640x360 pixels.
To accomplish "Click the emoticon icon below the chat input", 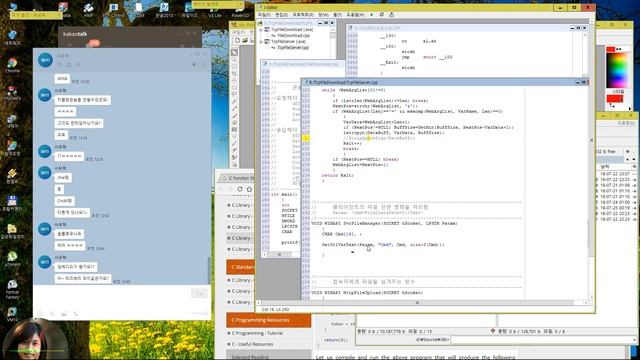I will [40, 313].
